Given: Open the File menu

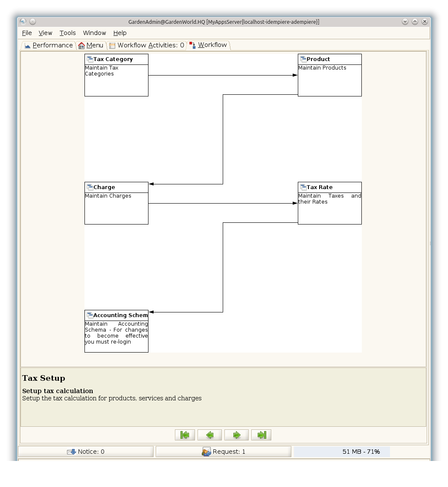Looking at the screenshot, I should [x=27, y=33].
